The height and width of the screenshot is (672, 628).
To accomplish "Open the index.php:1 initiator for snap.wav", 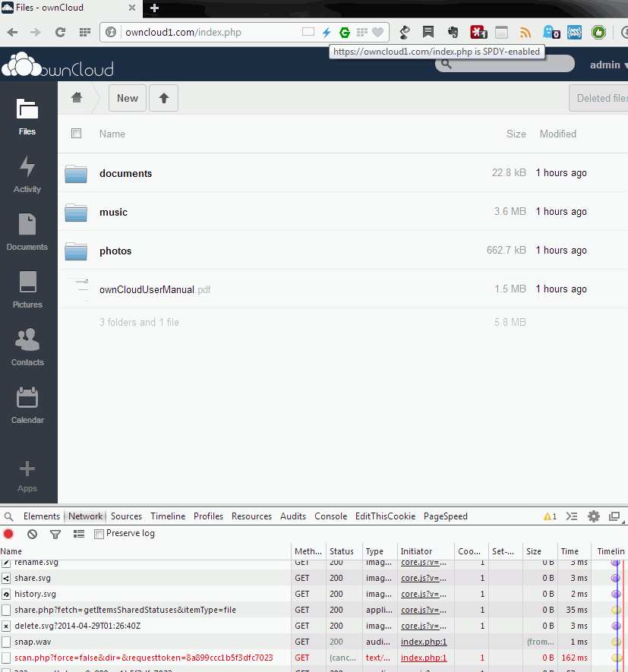I will pyautogui.click(x=424, y=642).
